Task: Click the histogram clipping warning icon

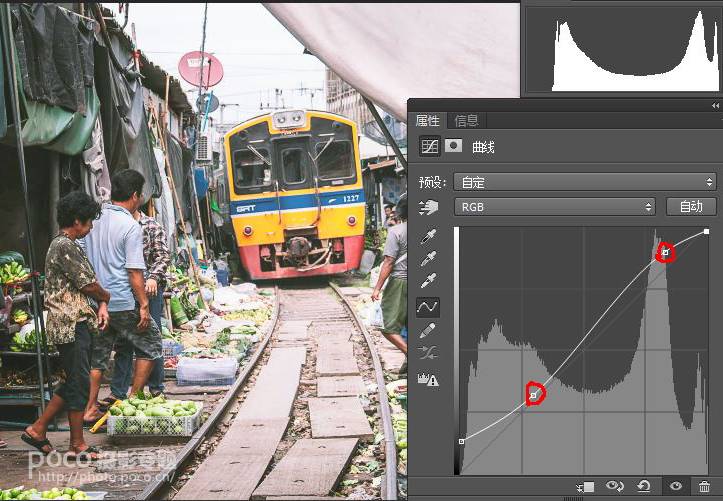Action: click(x=428, y=379)
